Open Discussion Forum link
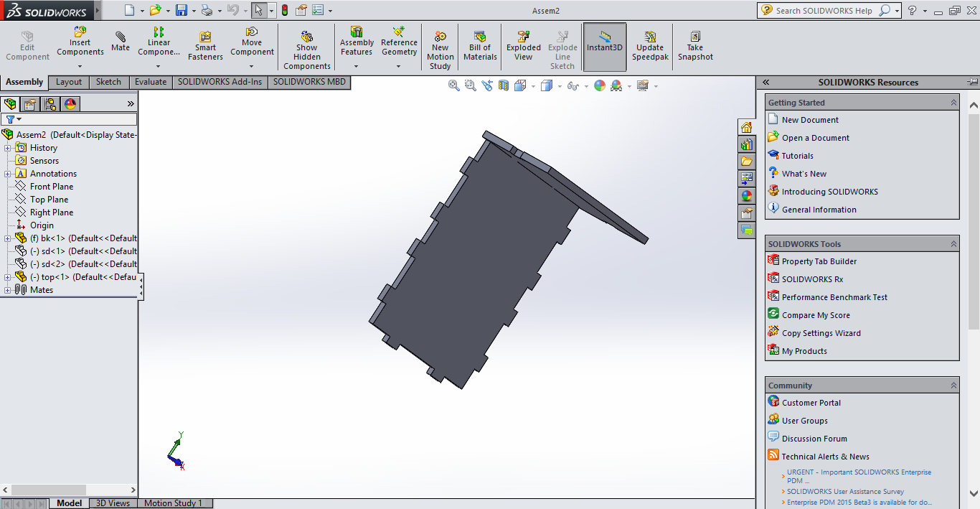 (814, 439)
